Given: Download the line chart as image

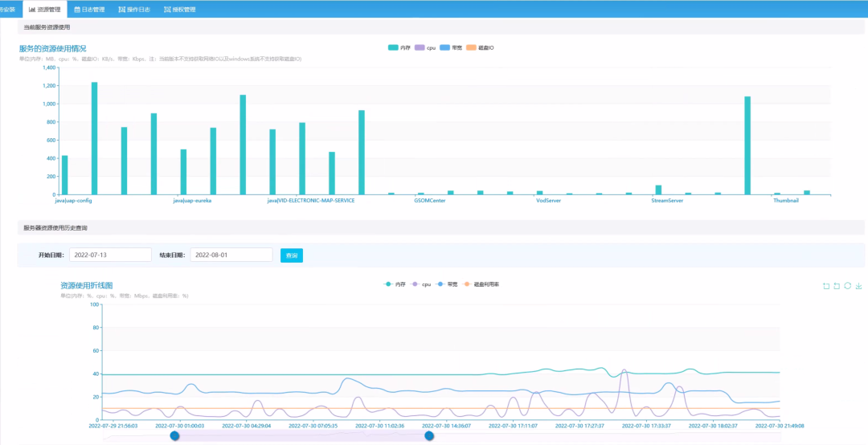Looking at the screenshot, I should (x=858, y=285).
